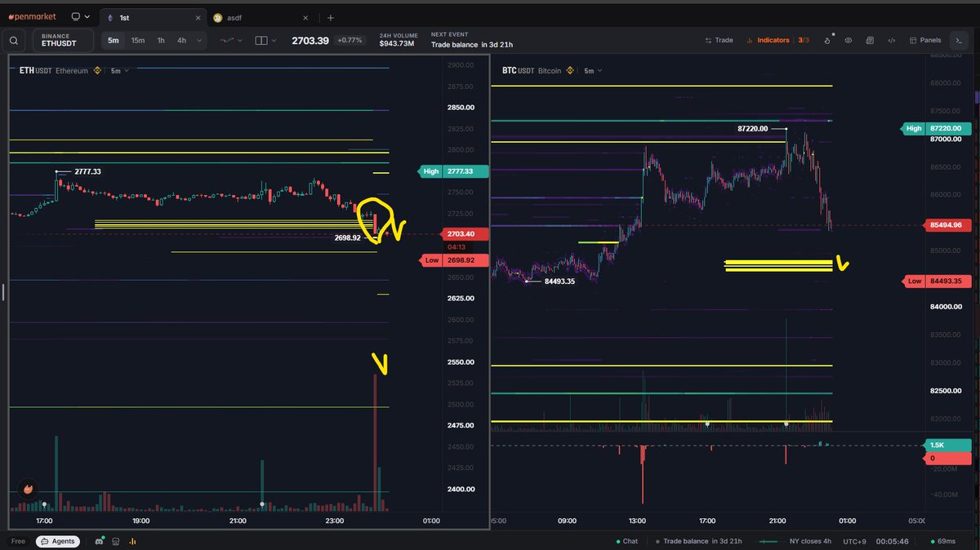Viewport: 980px width, 550px height.
Task: Click the NY closes 4h session indicator
Action: (796, 541)
